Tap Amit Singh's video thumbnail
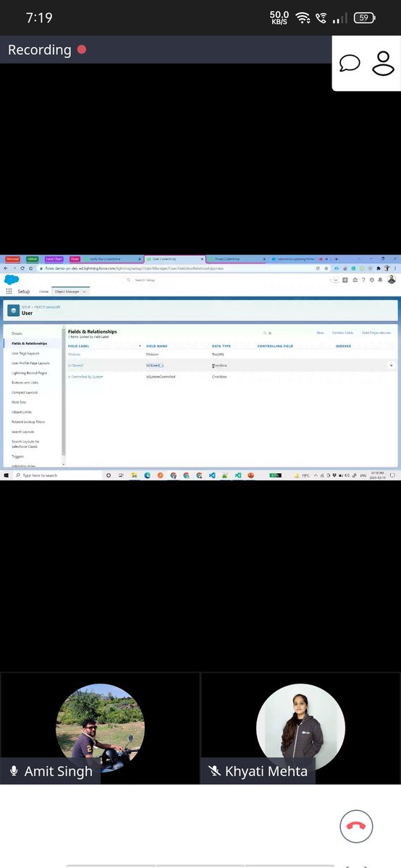 [100, 728]
